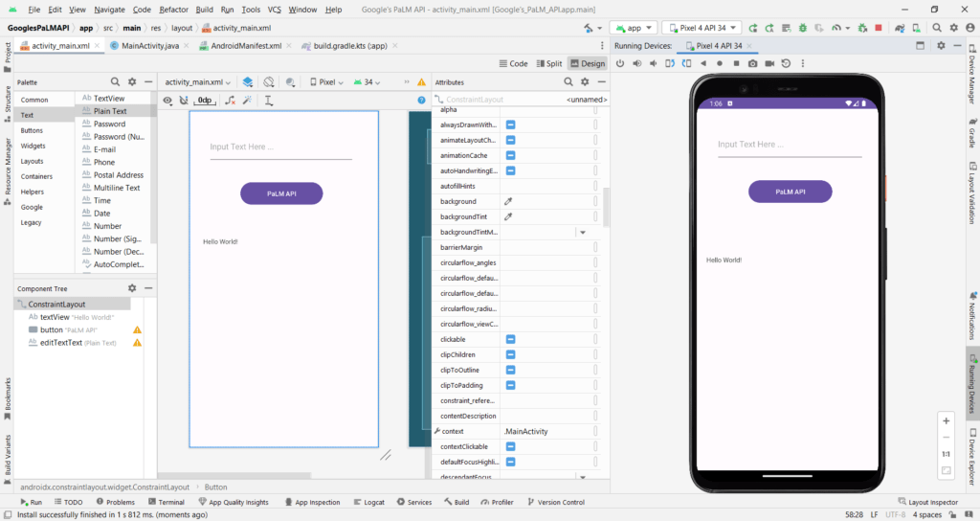
Task: Toggle autoconnect magnet icon
Action: [184, 100]
